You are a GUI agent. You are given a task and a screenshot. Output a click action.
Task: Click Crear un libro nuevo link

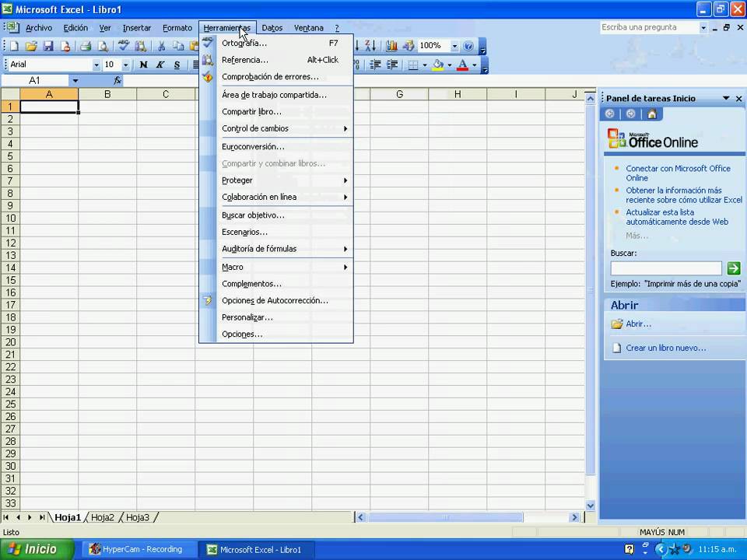click(665, 348)
